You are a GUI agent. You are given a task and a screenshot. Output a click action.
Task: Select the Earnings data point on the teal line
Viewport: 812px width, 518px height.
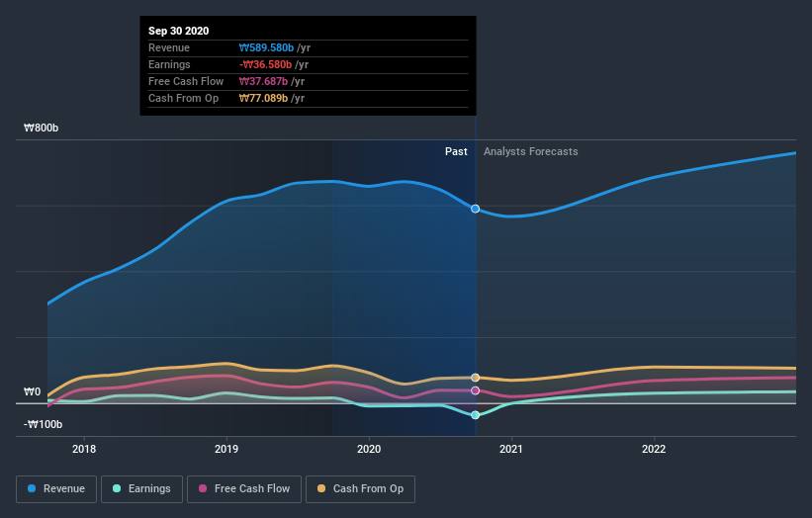(475, 415)
